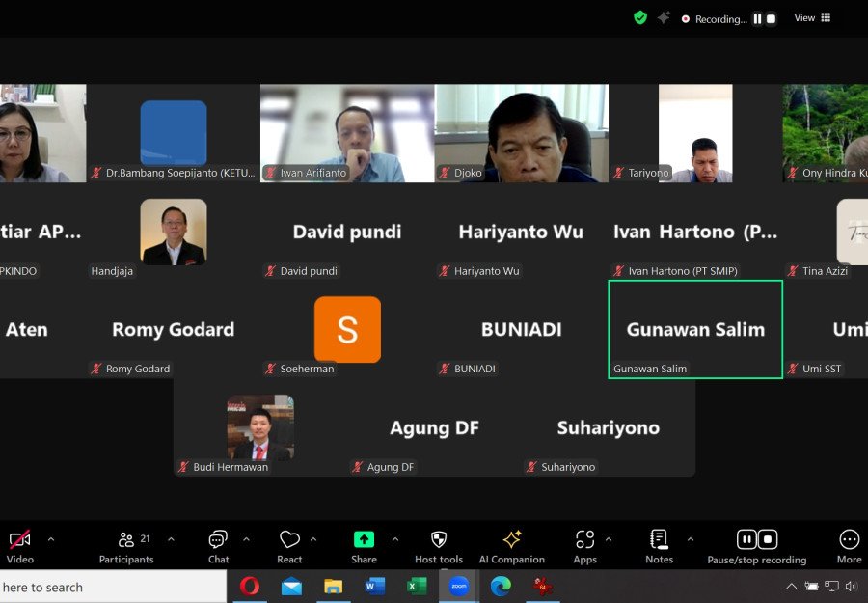Expand the Share options arrow
Screen dimensions: 868x603
[x=395, y=538]
